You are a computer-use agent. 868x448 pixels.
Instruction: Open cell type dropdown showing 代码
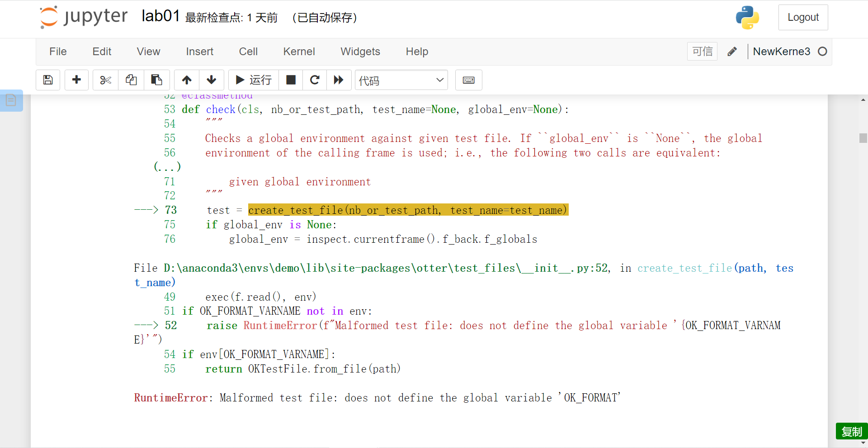click(401, 80)
